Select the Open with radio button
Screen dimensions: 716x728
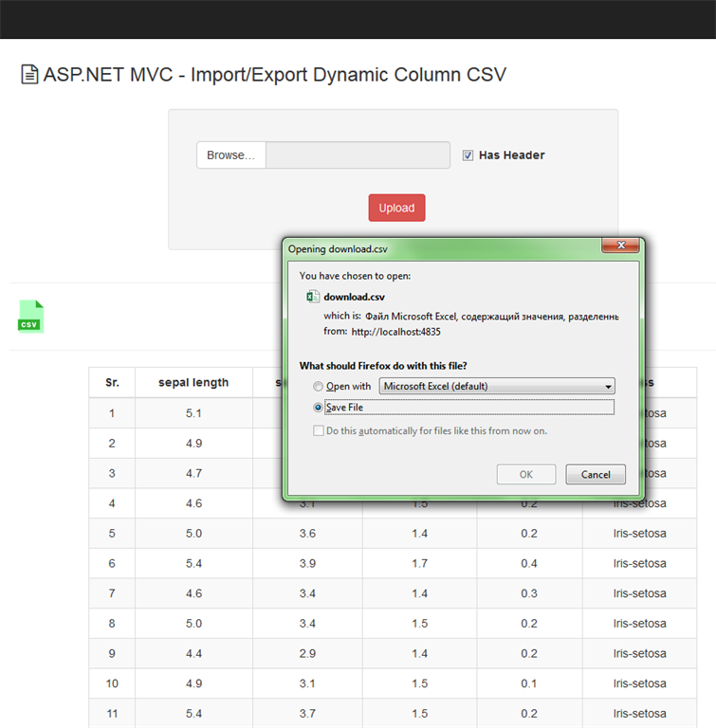318,387
